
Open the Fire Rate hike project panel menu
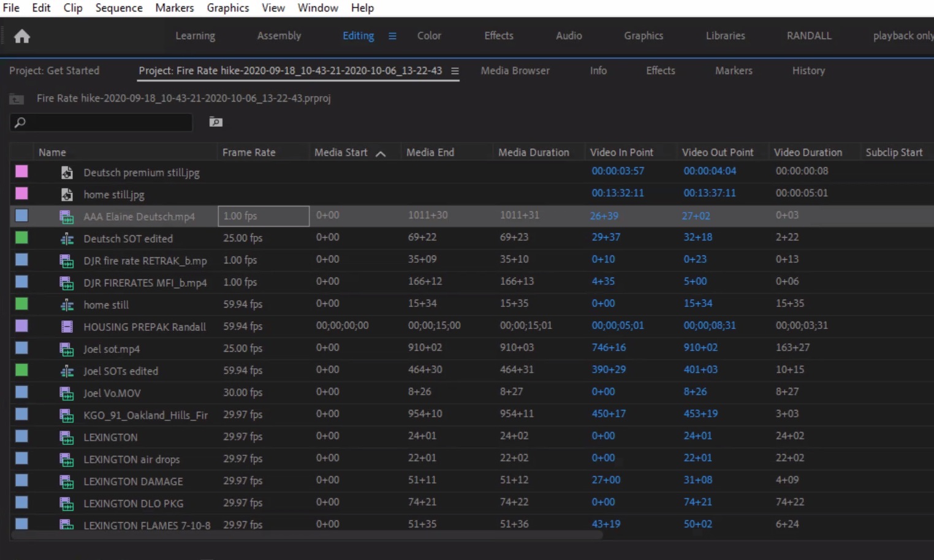tap(455, 71)
